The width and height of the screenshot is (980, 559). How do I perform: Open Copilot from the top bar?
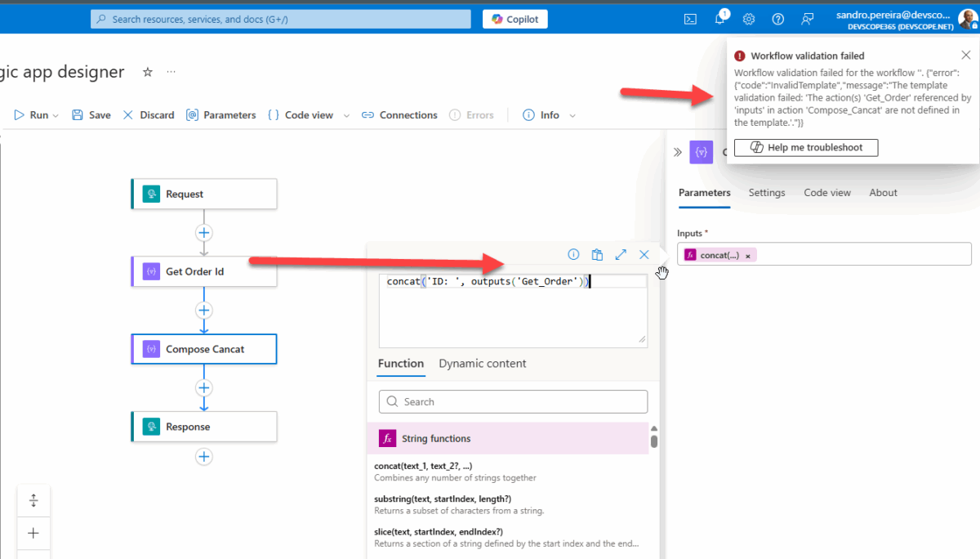514,19
